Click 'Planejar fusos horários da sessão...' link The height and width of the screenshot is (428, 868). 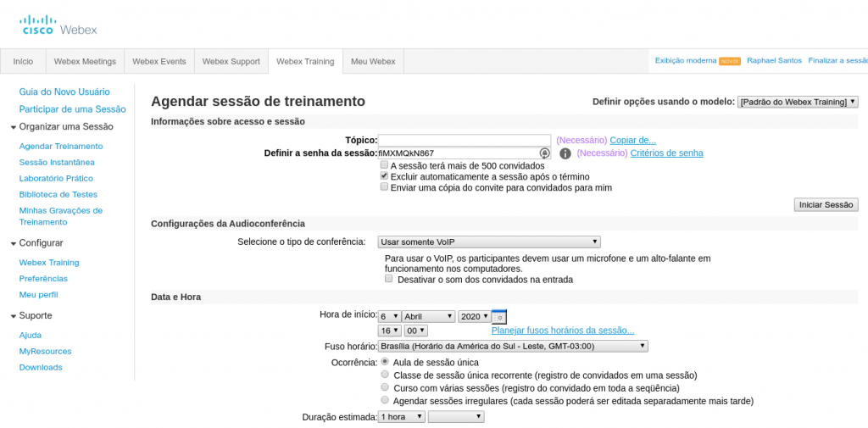pos(563,331)
